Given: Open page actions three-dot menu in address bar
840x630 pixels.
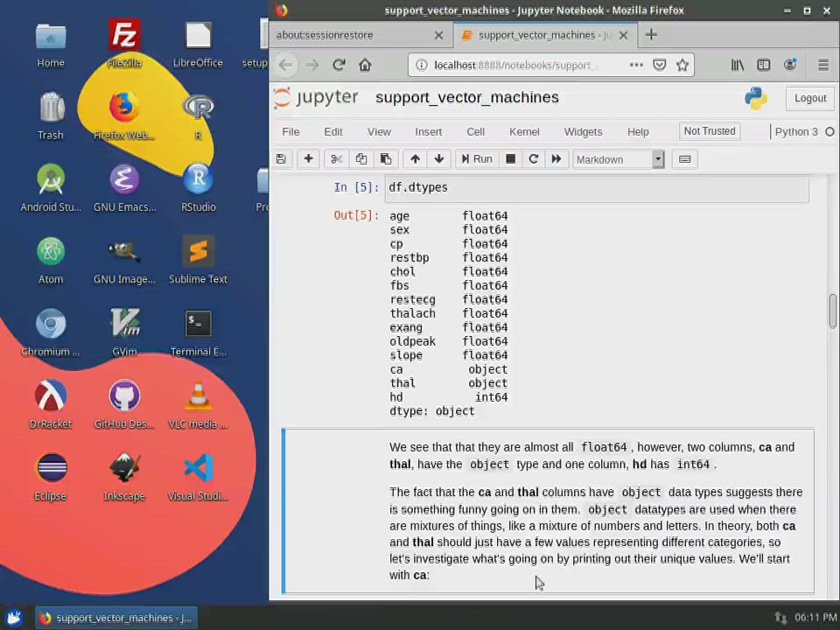Looking at the screenshot, I should [x=636, y=65].
